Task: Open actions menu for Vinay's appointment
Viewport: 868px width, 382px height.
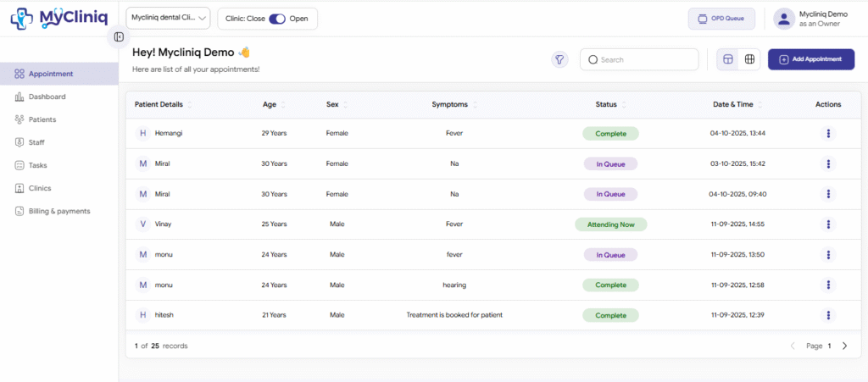Action: click(828, 224)
